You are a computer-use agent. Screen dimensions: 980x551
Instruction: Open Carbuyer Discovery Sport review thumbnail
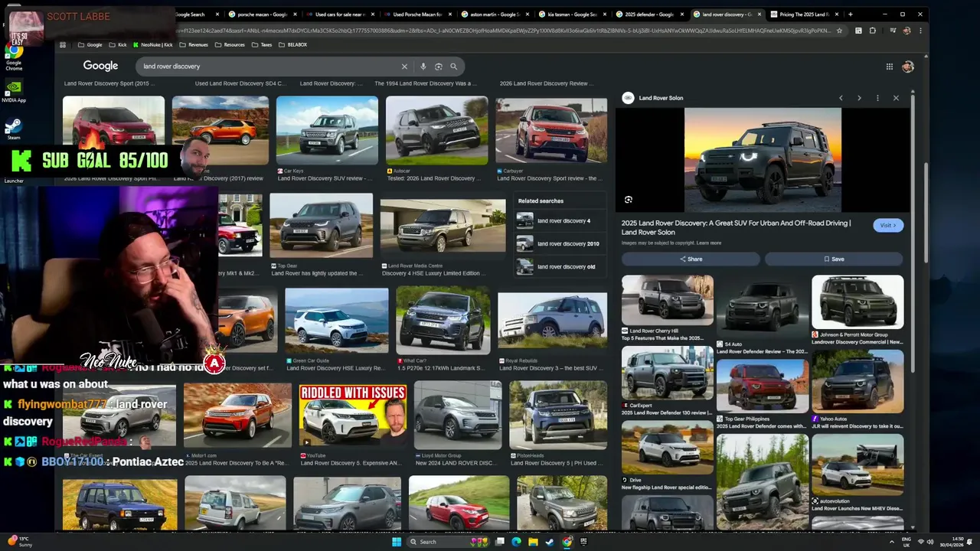(550, 130)
